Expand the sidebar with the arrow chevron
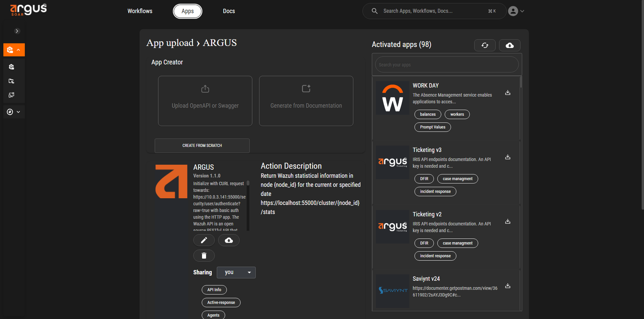 pos(17,31)
